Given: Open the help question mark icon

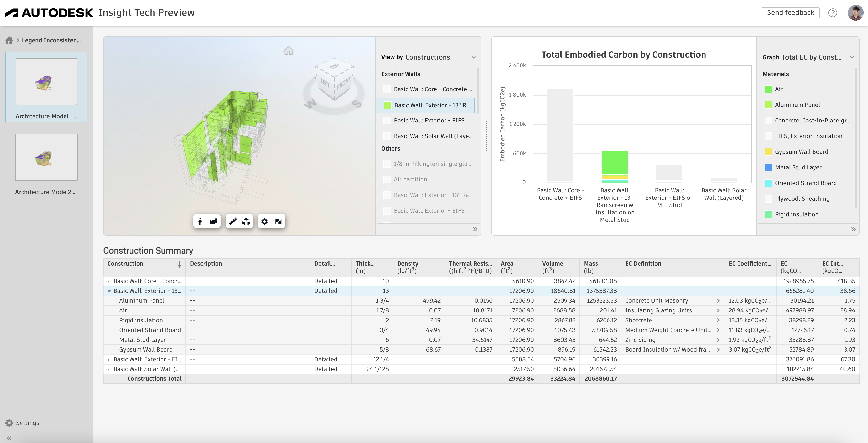Looking at the screenshot, I should pos(833,13).
